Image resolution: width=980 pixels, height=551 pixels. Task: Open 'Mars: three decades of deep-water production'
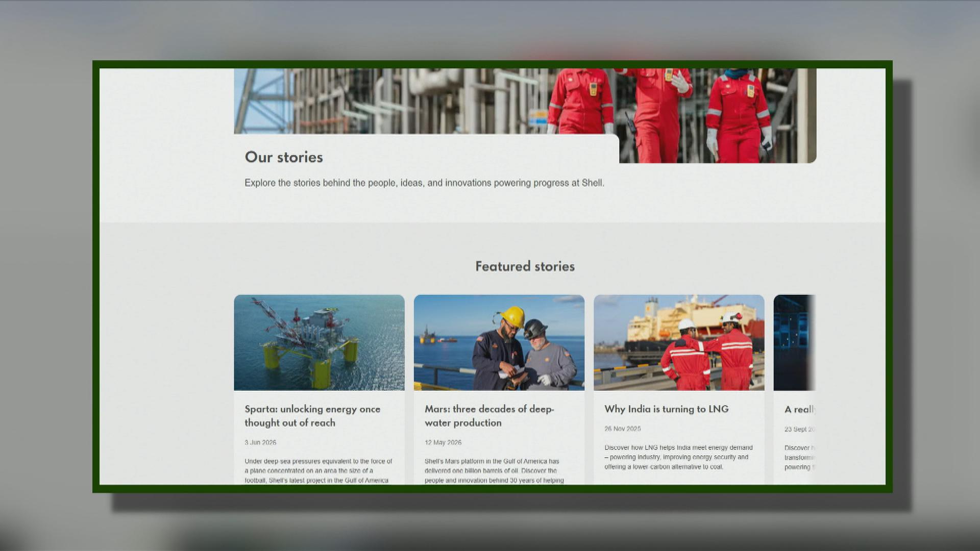pyautogui.click(x=489, y=416)
